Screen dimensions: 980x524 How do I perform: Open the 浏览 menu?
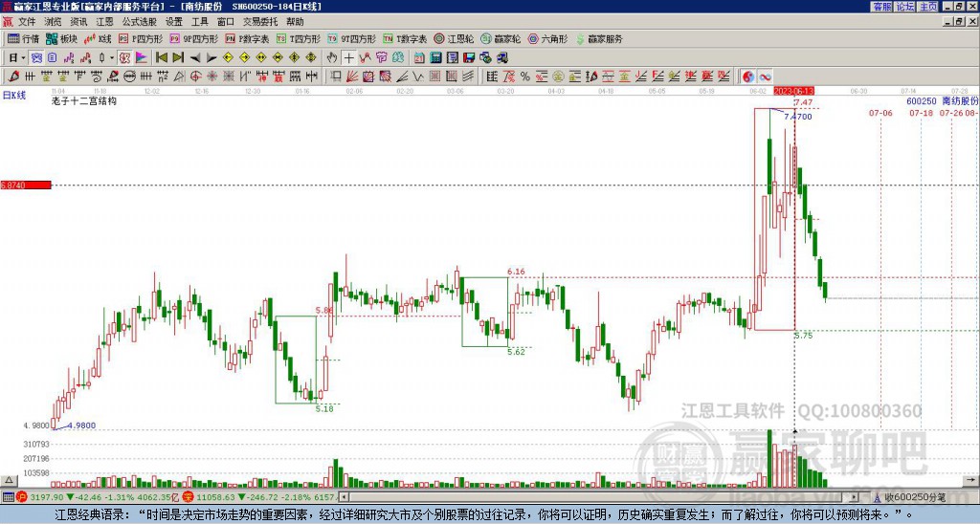(54, 22)
